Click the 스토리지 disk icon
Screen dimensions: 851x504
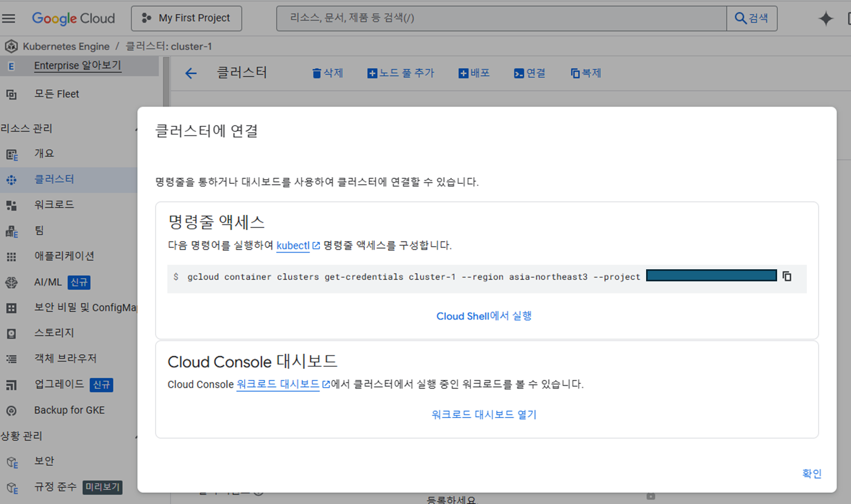(x=11, y=334)
